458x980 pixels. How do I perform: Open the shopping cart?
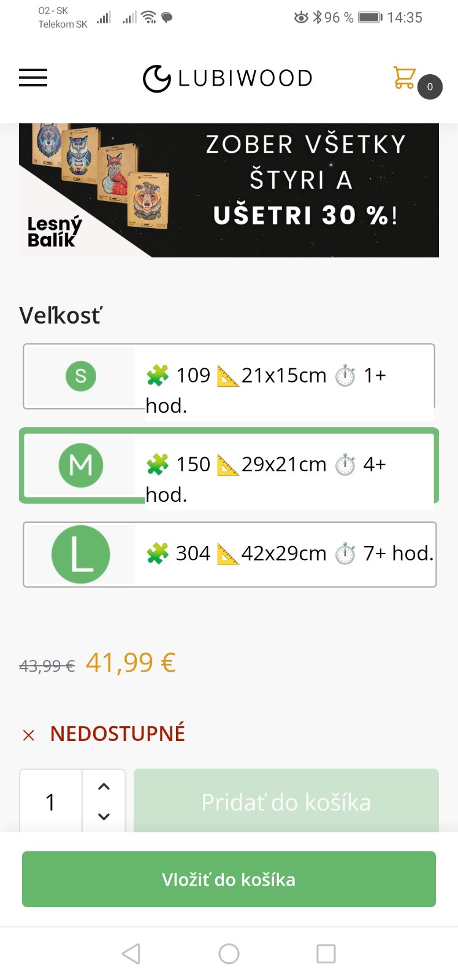pos(404,78)
